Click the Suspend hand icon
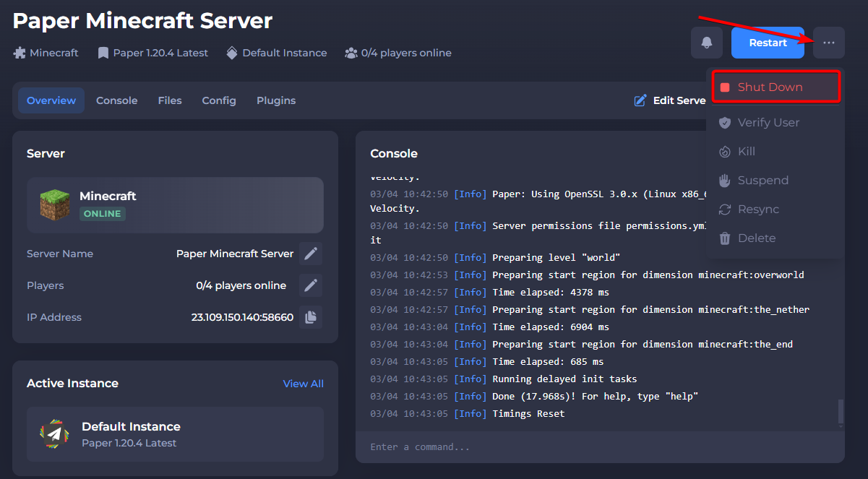This screenshot has width=868, height=479. coord(725,181)
